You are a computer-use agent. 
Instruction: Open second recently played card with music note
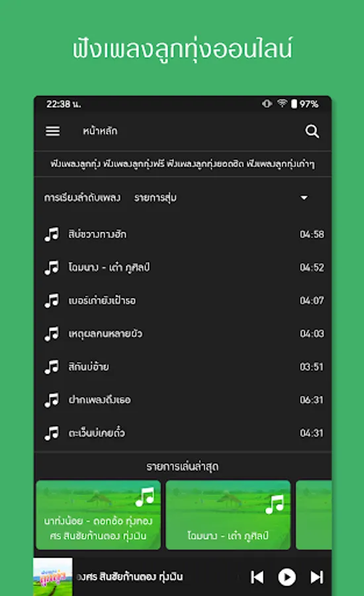click(x=228, y=515)
